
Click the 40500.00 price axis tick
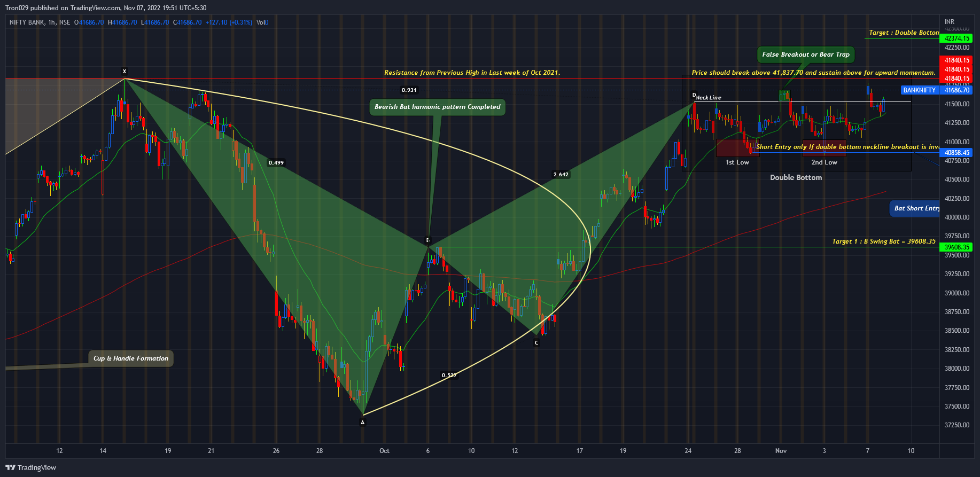tap(957, 179)
